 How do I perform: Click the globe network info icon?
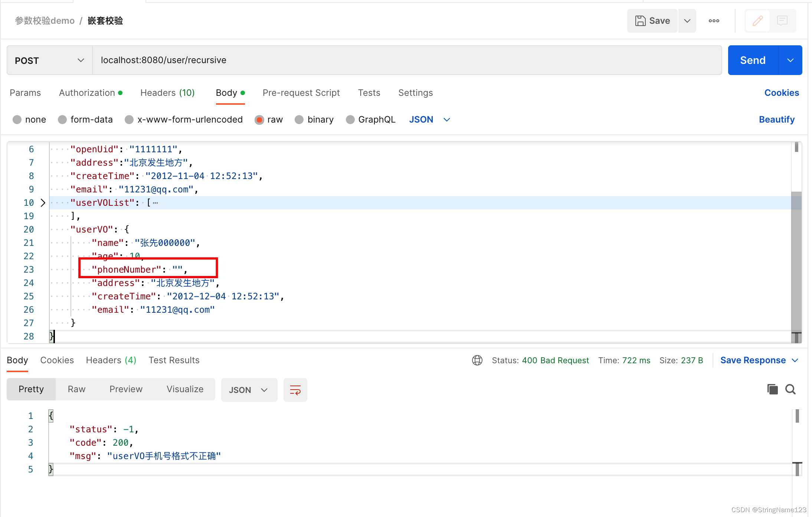(x=477, y=360)
